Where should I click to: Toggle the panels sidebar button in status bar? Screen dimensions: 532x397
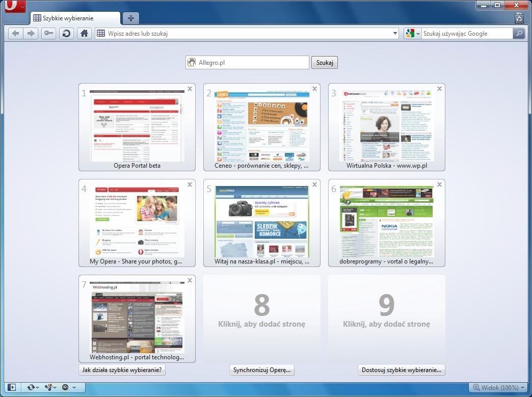[x=12, y=387]
